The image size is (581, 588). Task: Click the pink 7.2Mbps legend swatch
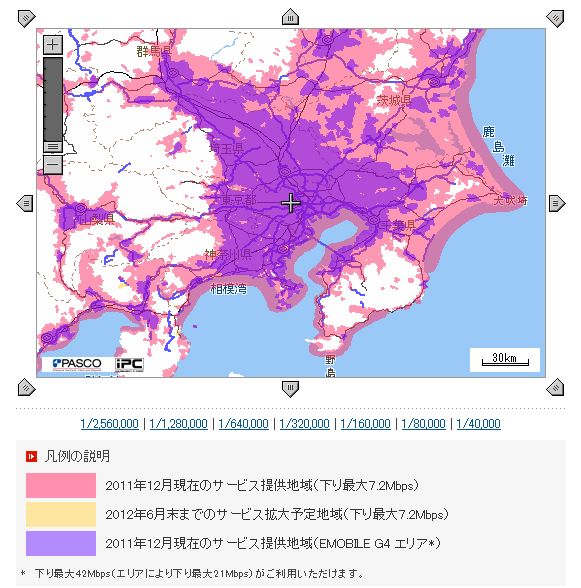(61, 485)
